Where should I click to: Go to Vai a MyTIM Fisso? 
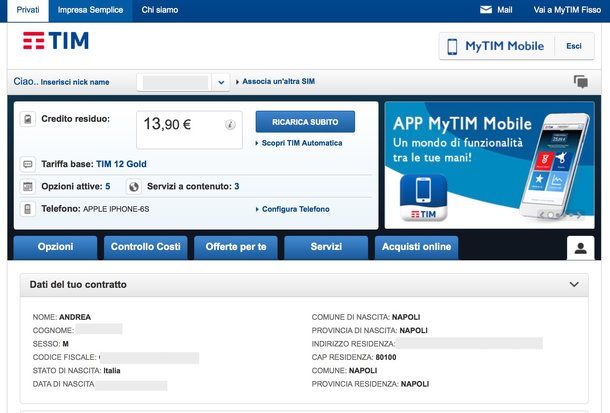(x=567, y=10)
